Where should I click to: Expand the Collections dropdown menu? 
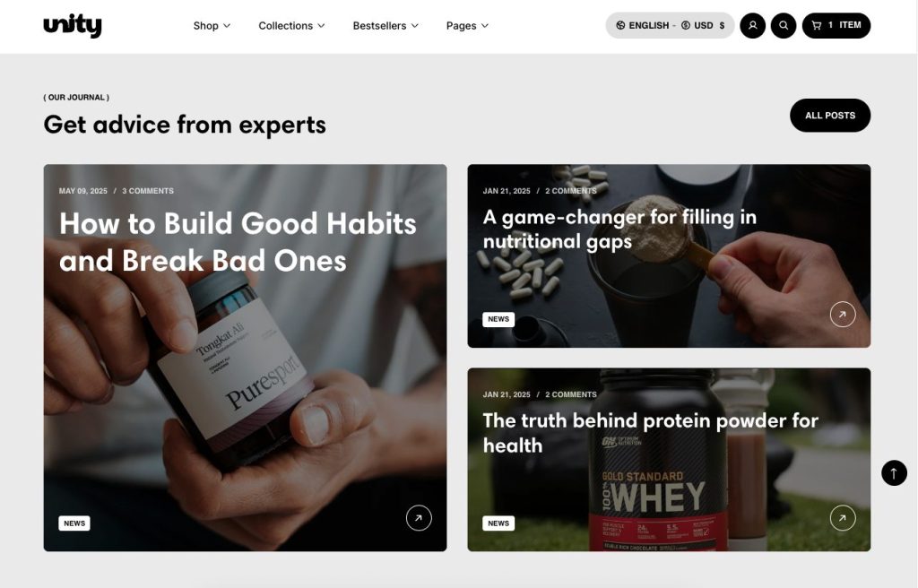coord(291,26)
